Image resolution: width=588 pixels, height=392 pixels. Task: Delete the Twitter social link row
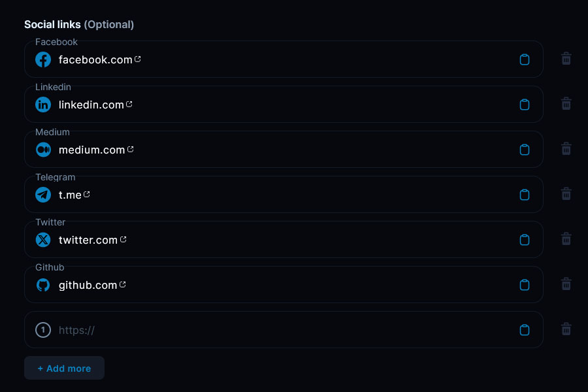click(x=566, y=239)
